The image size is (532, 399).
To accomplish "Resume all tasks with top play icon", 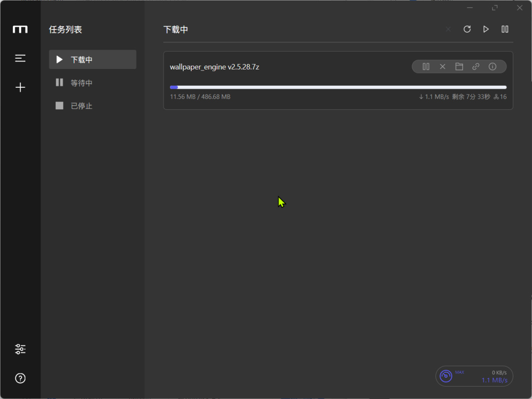I will pyautogui.click(x=486, y=29).
